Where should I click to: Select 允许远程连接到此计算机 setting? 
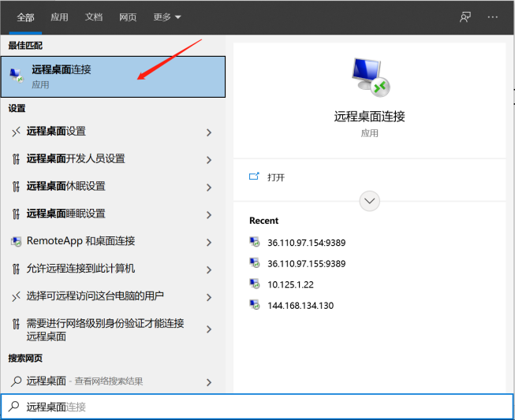[x=80, y=269]
